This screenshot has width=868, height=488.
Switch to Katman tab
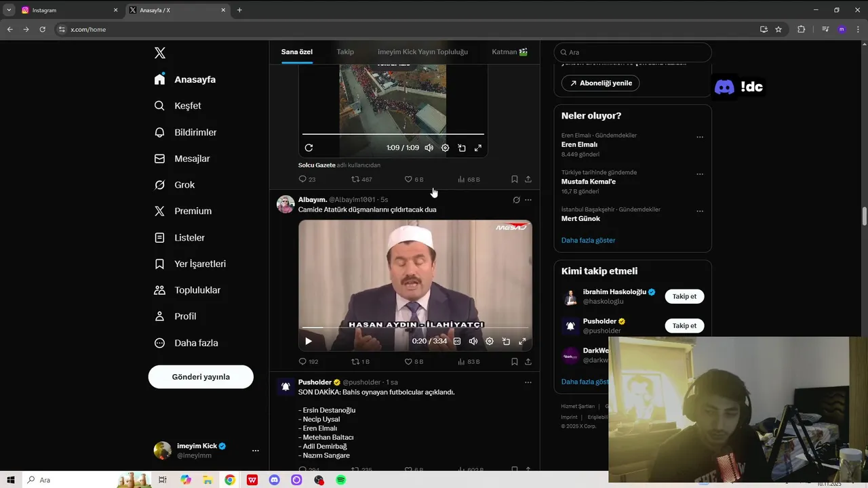tap(509, 52)
